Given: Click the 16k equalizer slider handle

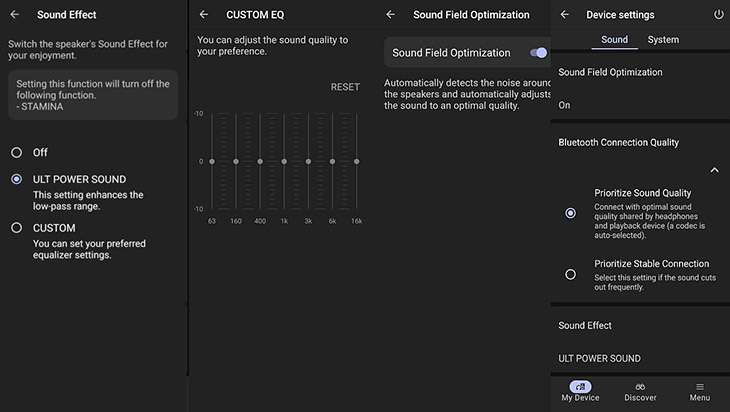Looking at the screenshot, I should tap(357, 162).
